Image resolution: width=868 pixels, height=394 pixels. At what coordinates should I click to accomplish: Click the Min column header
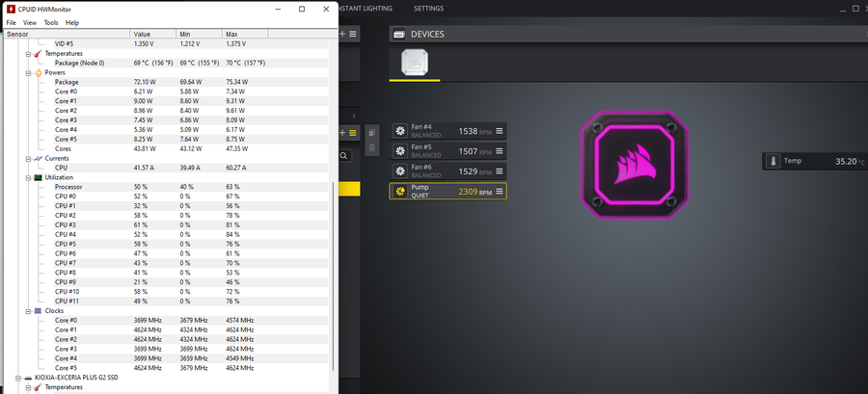click(200, 34)
